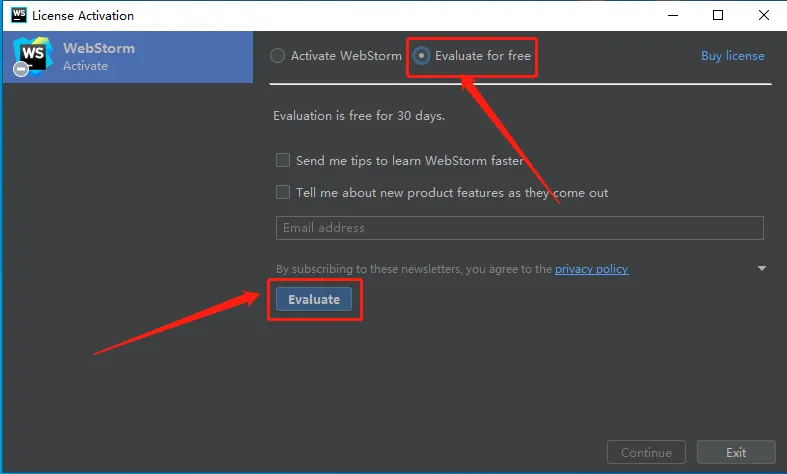Click the WS icon in title bar

coord(19,15)
